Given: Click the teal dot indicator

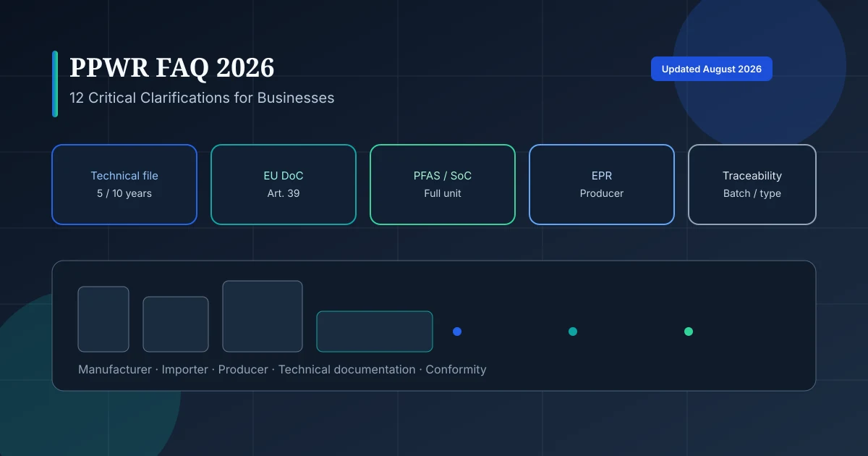Looking at the screenshot, I should point(573,332).
